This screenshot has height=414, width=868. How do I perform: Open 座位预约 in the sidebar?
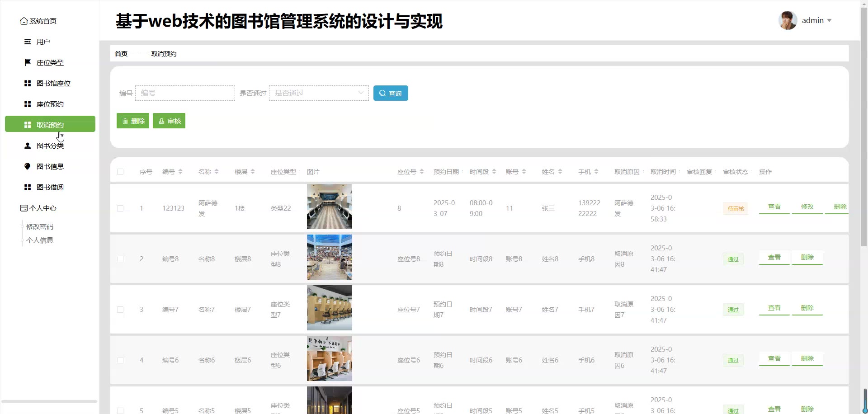point(50,104)
